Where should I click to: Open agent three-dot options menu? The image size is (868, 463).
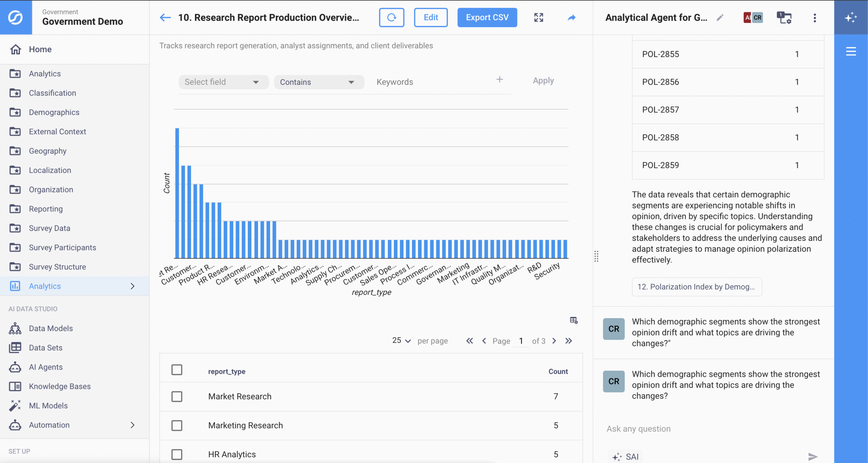[x=814, y=18]
